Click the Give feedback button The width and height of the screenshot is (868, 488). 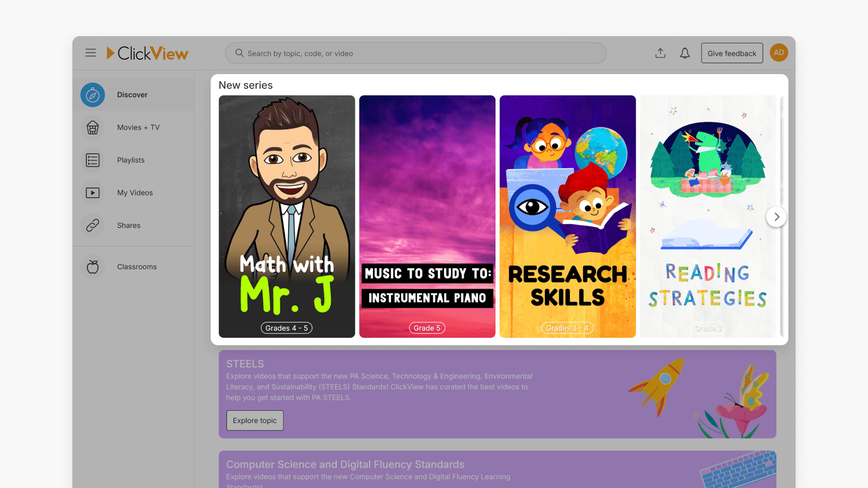tap(731, 53)
